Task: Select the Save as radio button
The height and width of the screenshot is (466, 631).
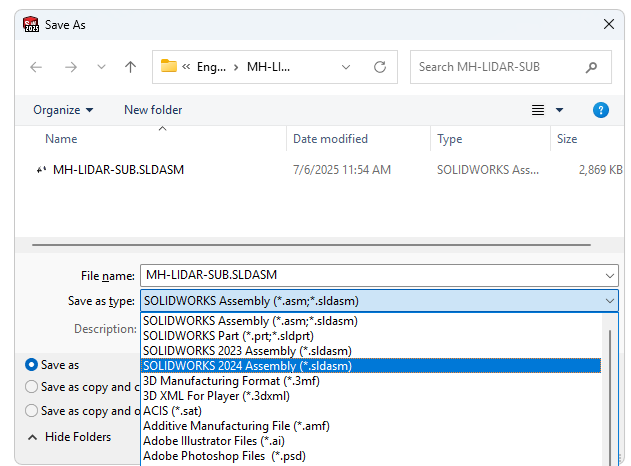Action: [x=32, y=365]
